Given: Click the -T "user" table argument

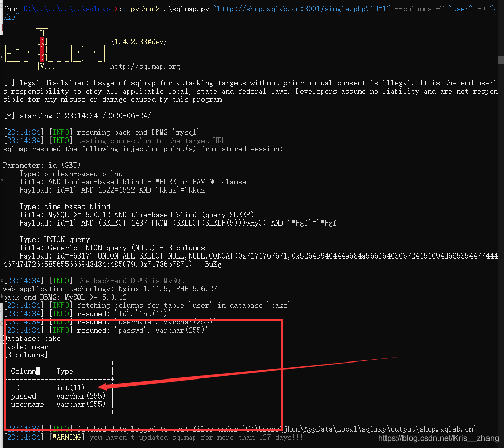Looking at the screenshot, I should click(x=454, y=9).
